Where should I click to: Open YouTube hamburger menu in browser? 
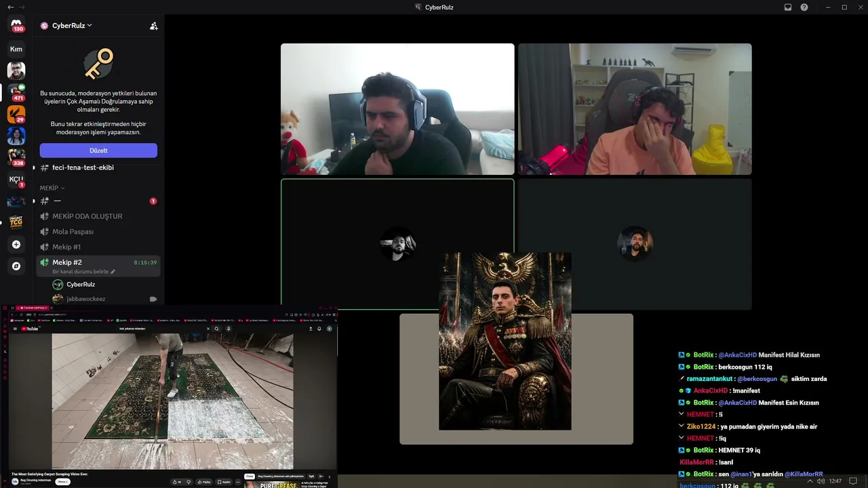pos(14,329)
